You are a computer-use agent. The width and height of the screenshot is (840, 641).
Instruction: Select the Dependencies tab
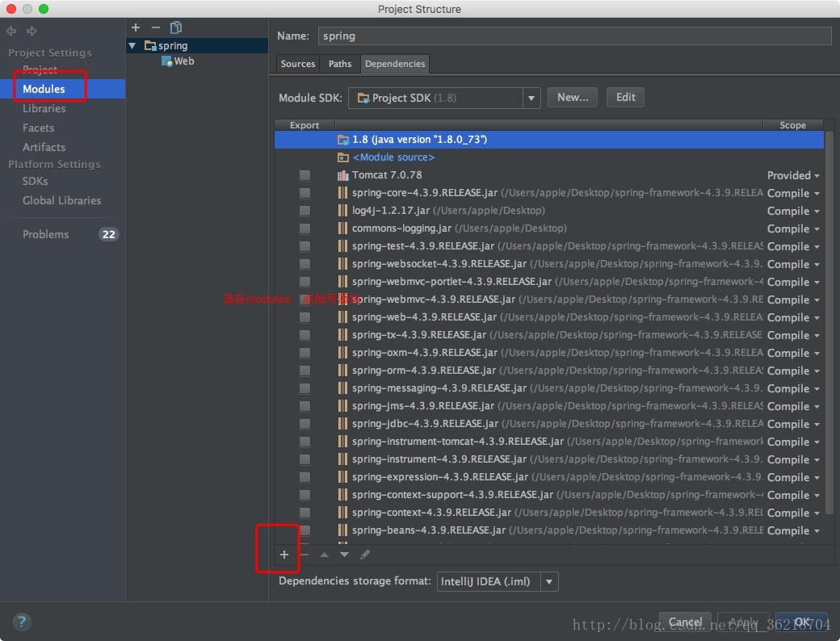point(395,64)
